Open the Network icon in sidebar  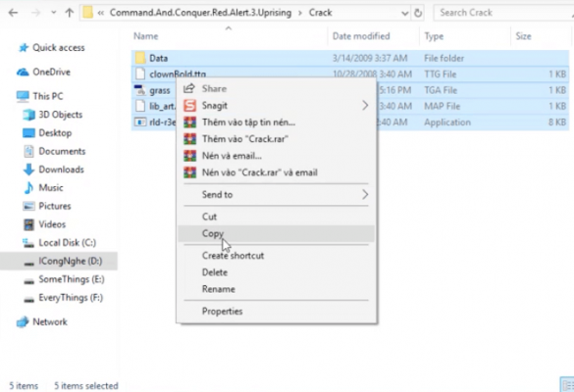pyautogui.click(x=23, y=321)
